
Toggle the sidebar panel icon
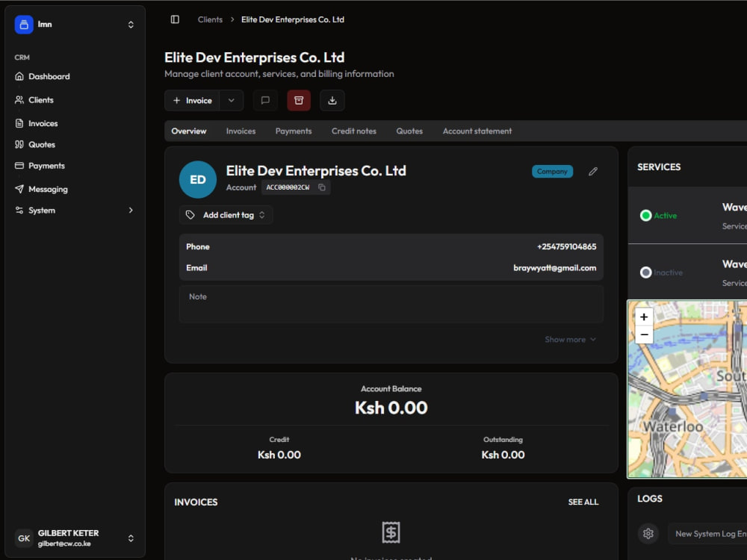point(175,19)
